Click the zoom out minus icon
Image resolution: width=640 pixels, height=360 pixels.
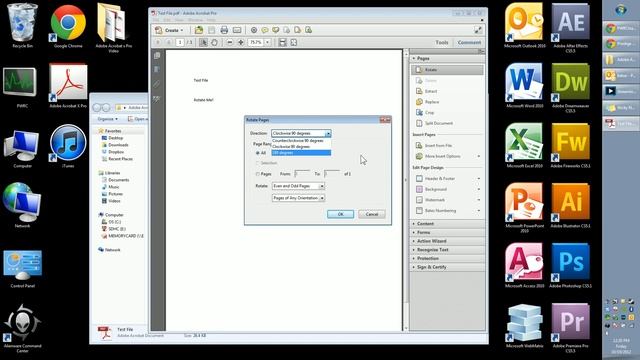tap(230, 42)
